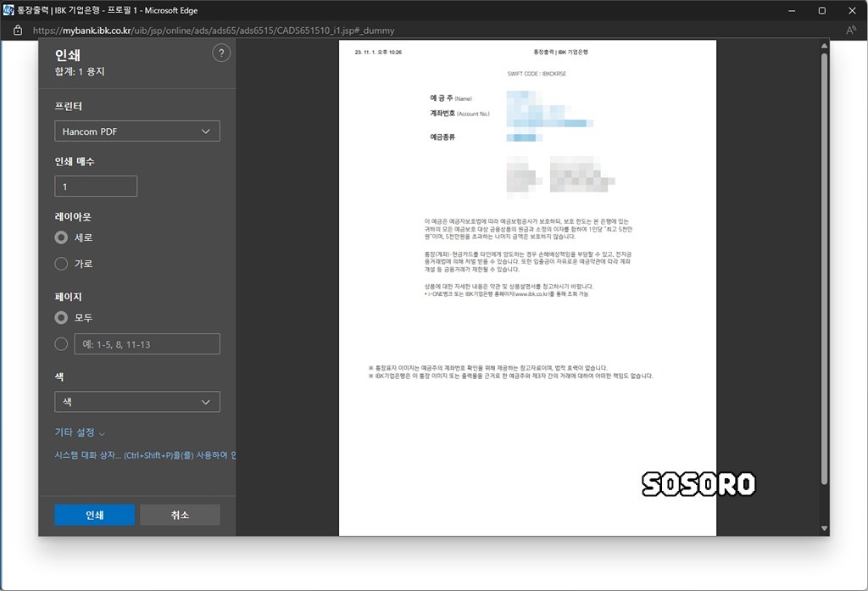
Task: Click the SWIFT CODE text in preview
Action: pos(537,74)
